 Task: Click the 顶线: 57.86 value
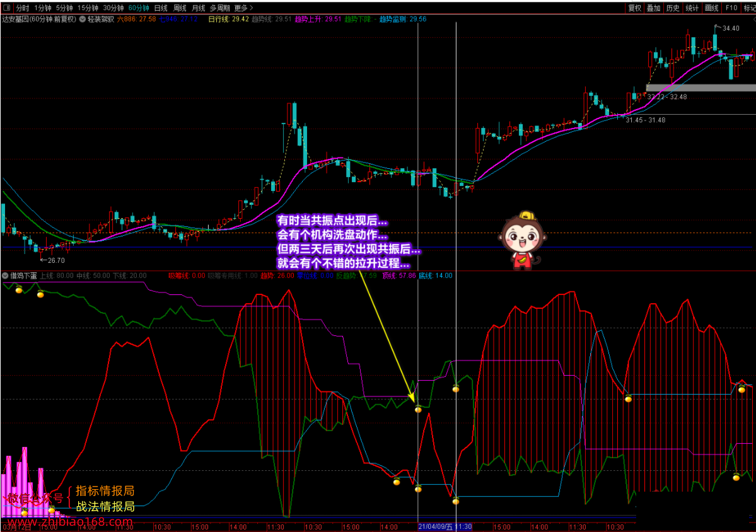tap(398, 275)
